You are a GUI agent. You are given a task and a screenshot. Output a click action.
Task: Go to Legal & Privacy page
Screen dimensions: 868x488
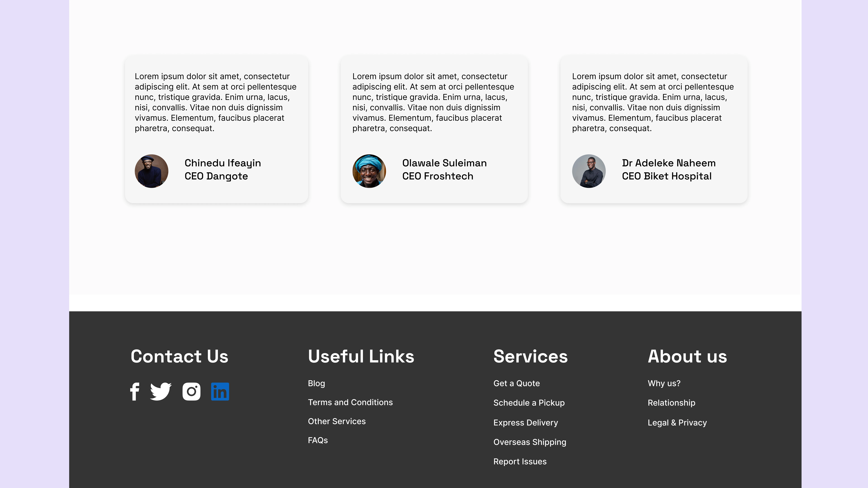[677, 423]
